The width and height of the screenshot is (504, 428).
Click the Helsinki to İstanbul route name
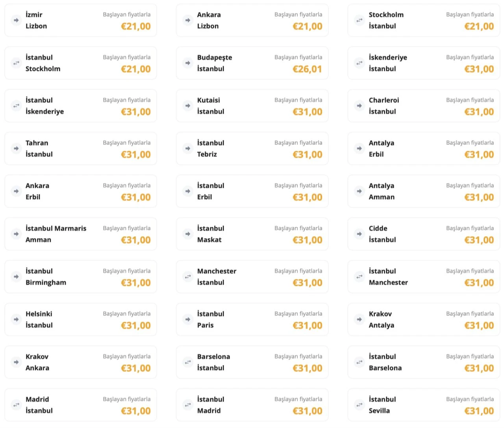coord(39,319)
